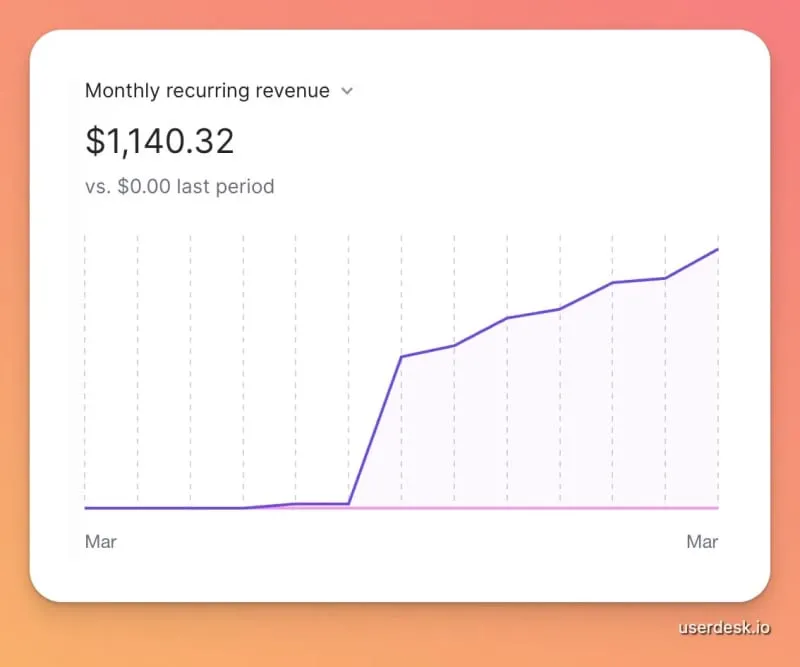800x667 pixels.
Task: Click the second-to-last data point on the purple line
Action: (665, 278)
